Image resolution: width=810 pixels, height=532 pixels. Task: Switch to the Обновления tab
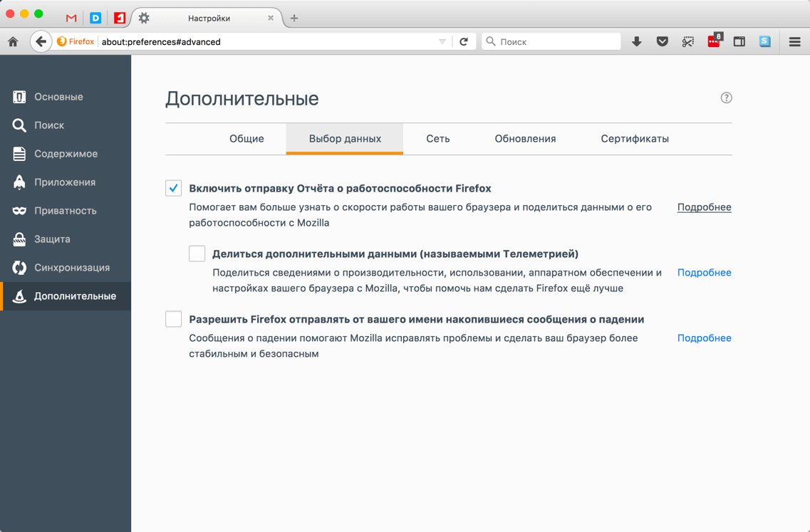(525, 138)
